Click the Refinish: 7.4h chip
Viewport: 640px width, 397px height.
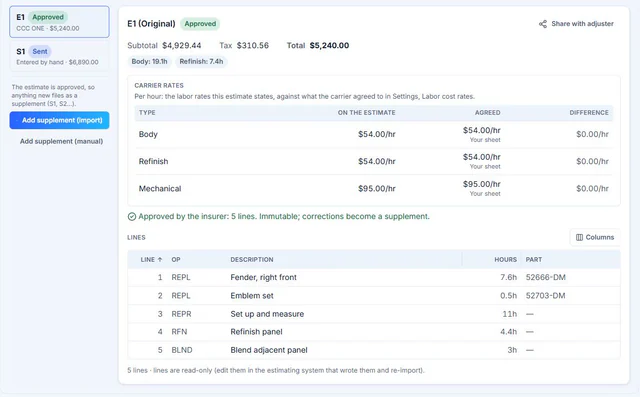(x=201, y=62)
